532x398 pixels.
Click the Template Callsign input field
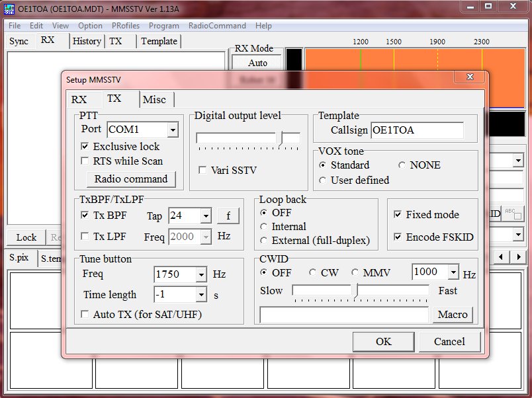[417, 130]
